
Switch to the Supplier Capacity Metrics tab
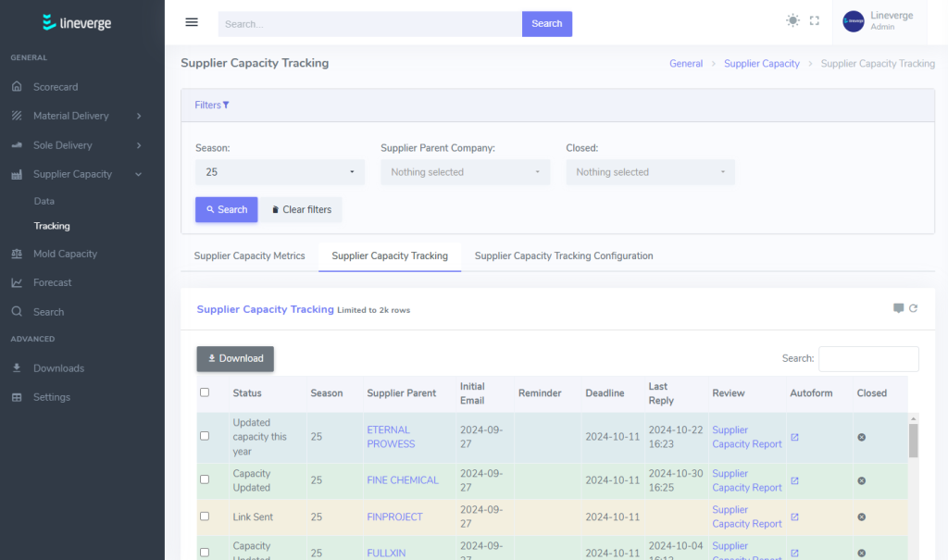249,255
